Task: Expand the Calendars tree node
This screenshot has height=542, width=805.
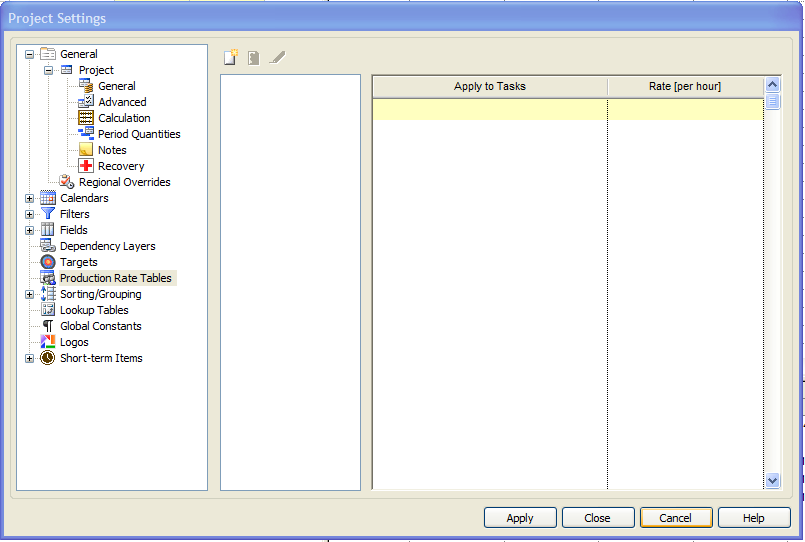Action: pyautogui.click(x=29, y=198)
